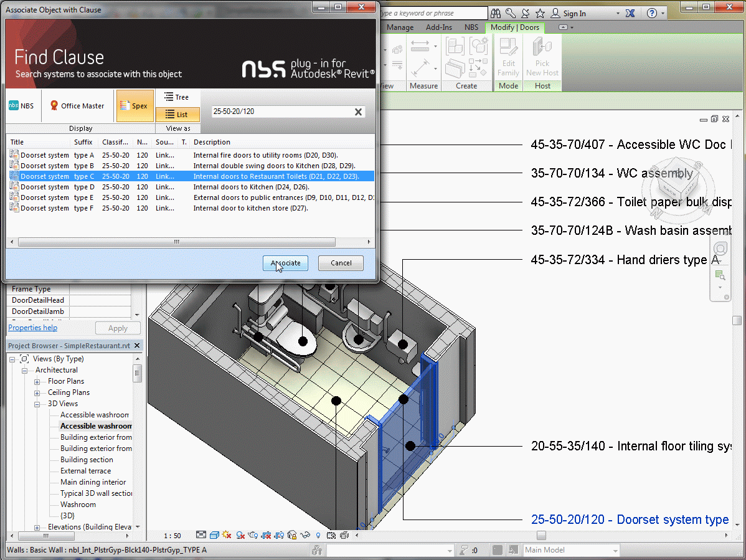The image size is (746, 560).
Task: Click the Edit Family tool
Action: tap(508, 57)
